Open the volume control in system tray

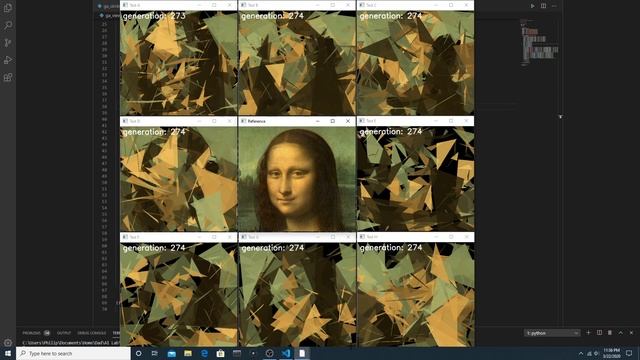pos(596,353)
